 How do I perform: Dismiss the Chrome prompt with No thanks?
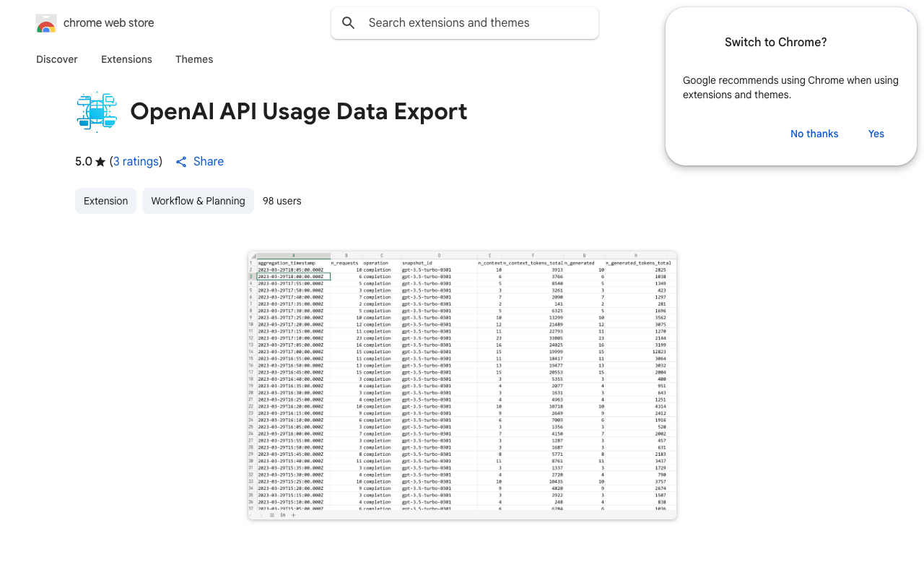(x=814, y=134)
